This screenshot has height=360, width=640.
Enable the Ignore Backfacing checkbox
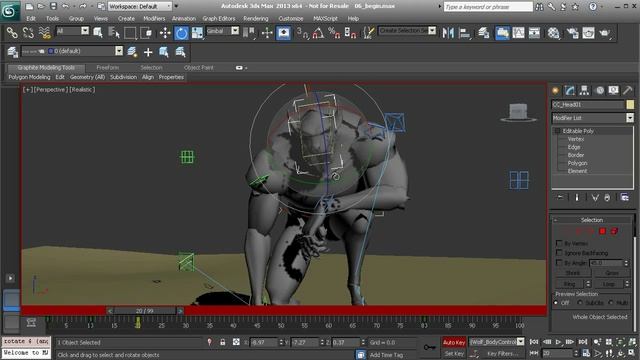click(559, 253)
